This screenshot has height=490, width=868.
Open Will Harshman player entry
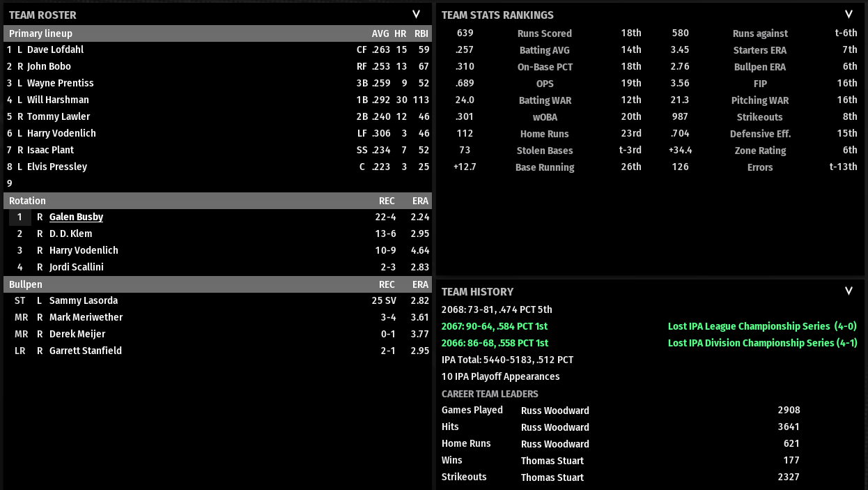pos(58,100)
